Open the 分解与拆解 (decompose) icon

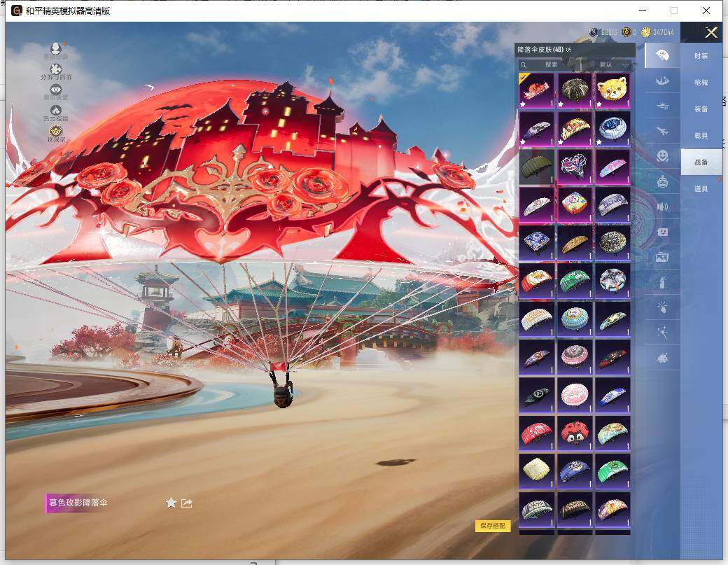[x=56, y=69]
